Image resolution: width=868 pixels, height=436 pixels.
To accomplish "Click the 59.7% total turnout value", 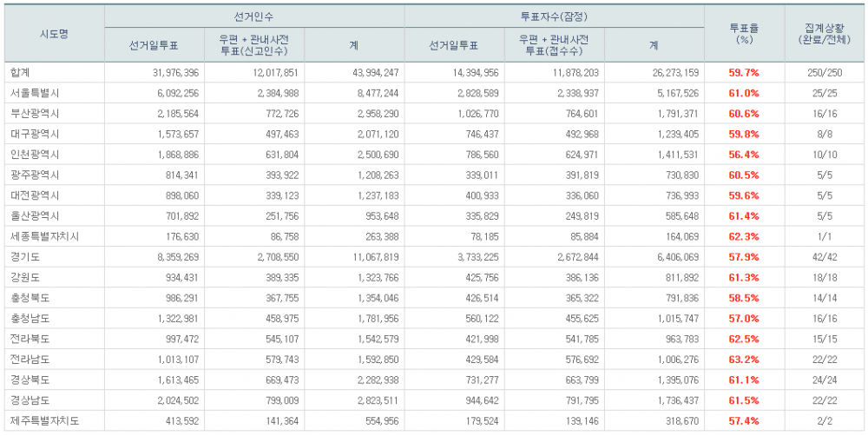I will pos(744,73).
